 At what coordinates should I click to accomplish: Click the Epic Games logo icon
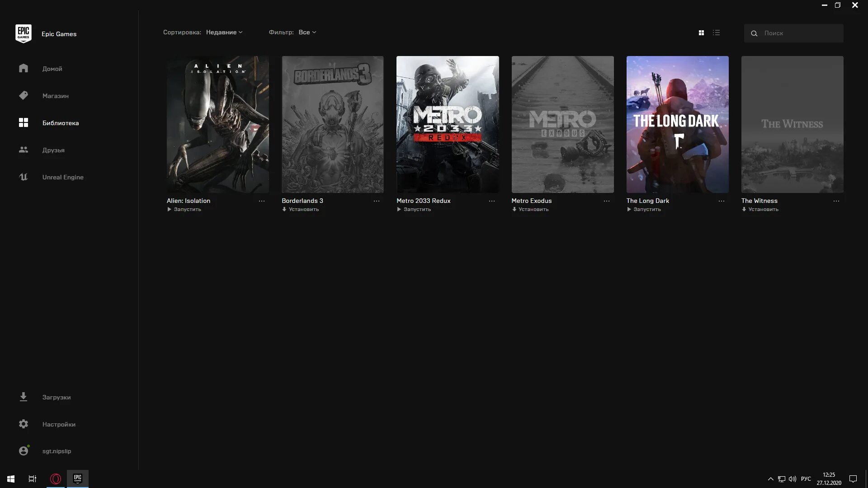(x=23, y=33)
